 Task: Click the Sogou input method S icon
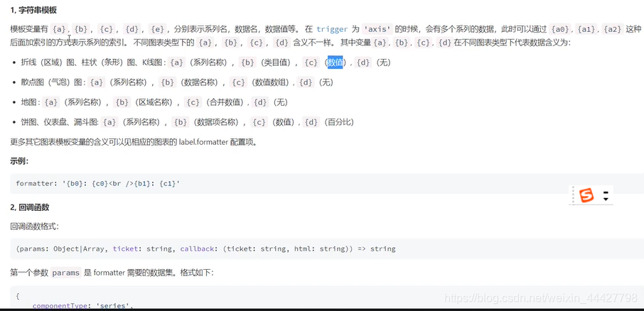[586, 195]
